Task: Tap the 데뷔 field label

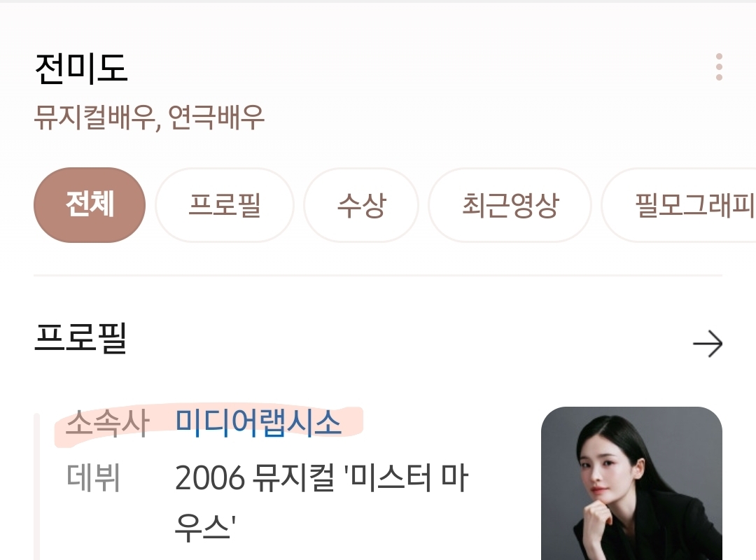Action: tap(93, 477)
